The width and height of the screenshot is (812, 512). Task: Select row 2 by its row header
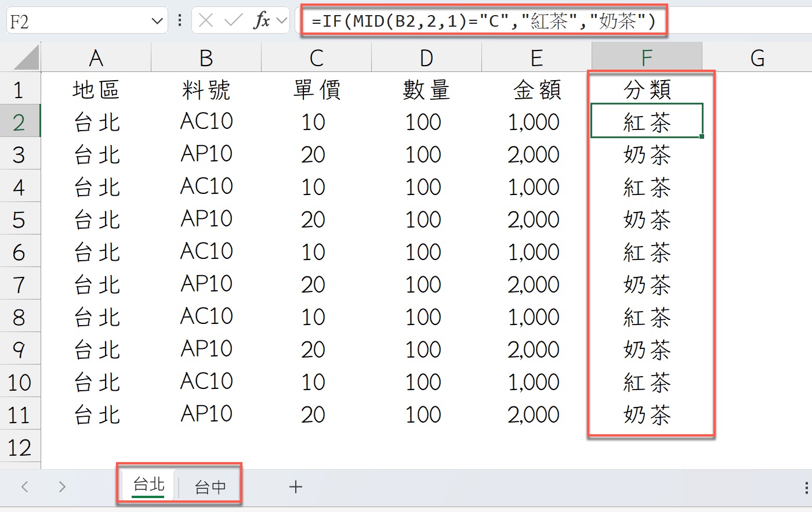(20, 122)
